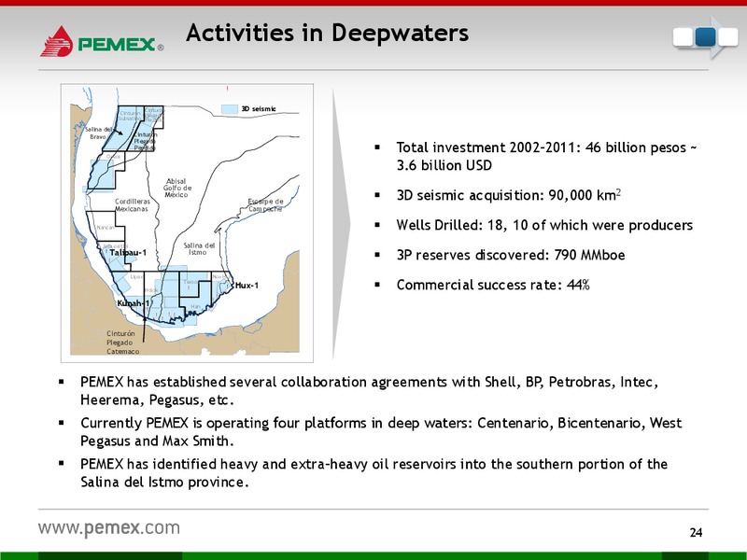The image size is (747, 560).
Task: Click 'Abisal Golfo de México' map label
Action: (x=177, y=188)
